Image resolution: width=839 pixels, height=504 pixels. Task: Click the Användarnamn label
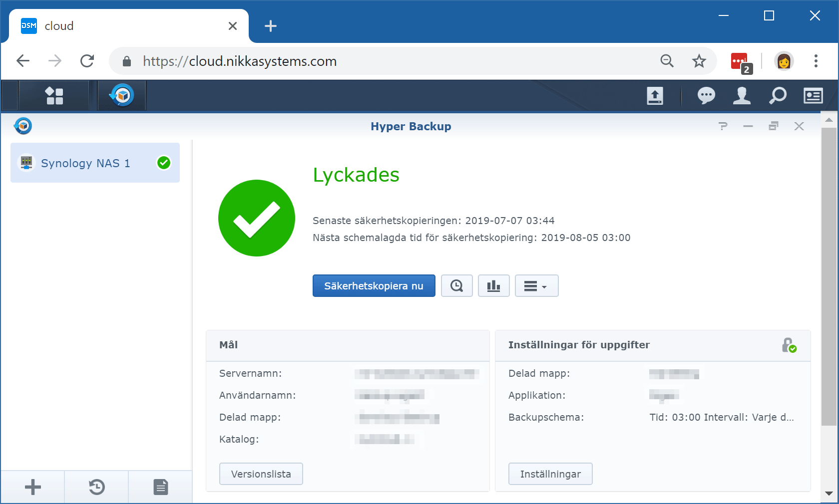coord(257,395)
